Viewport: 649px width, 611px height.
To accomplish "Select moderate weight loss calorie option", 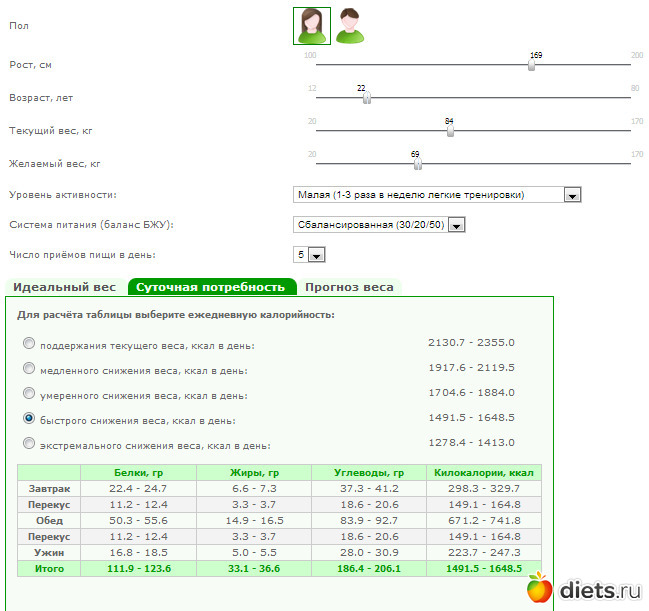I will [x=29, y=393].
